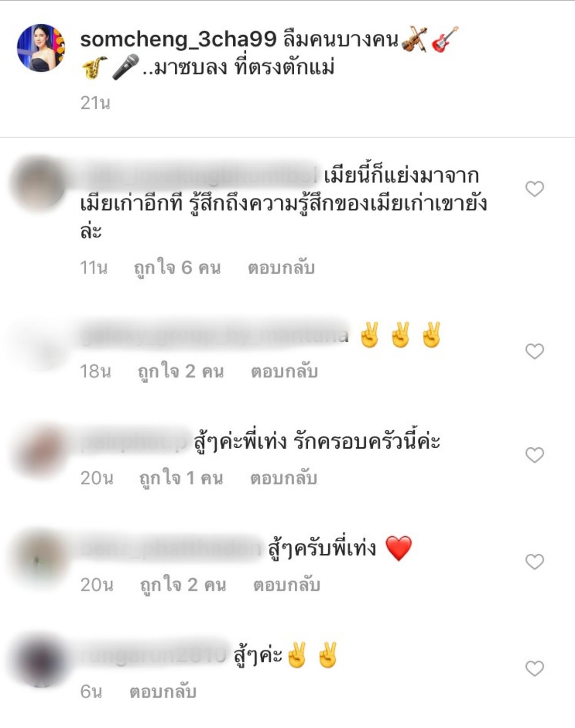View ถูกใจ 2 คน on the 18น comment
Viewport: 575px width, 728px height.
pos(181,372)
